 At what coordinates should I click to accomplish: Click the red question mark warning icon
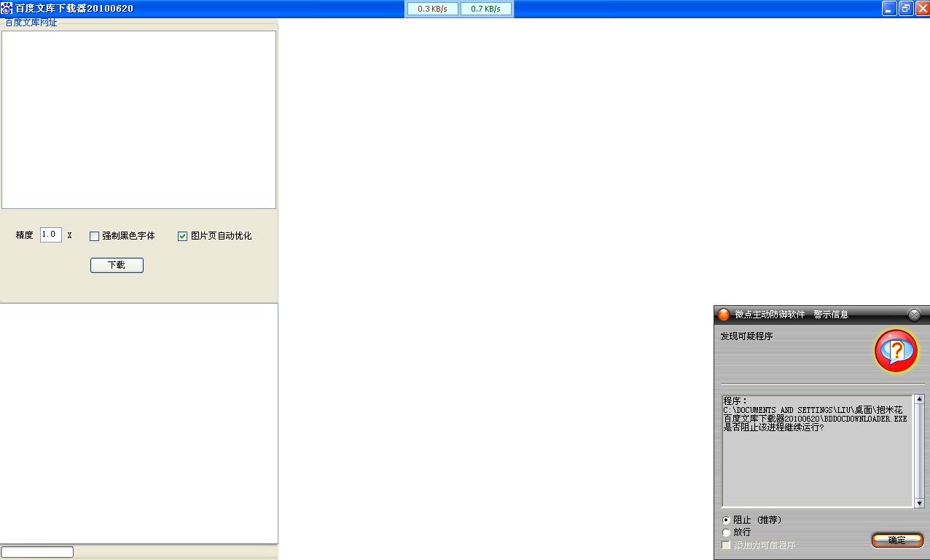coord(896,351)
